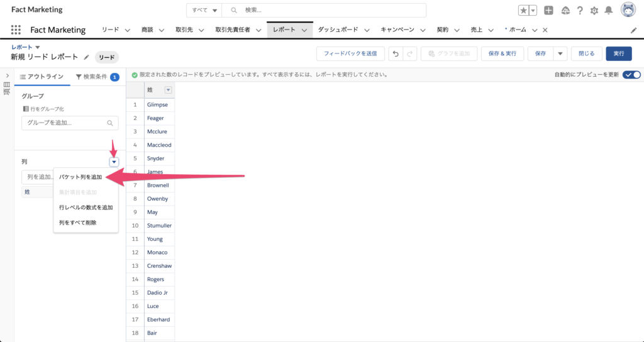Switch to the アウトライン tab

point(42,77)
